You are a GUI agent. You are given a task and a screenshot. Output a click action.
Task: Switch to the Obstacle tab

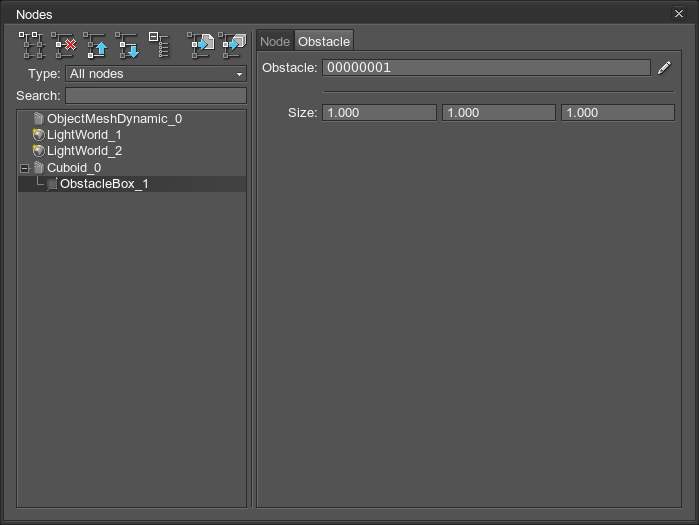(x=324, y=42)
